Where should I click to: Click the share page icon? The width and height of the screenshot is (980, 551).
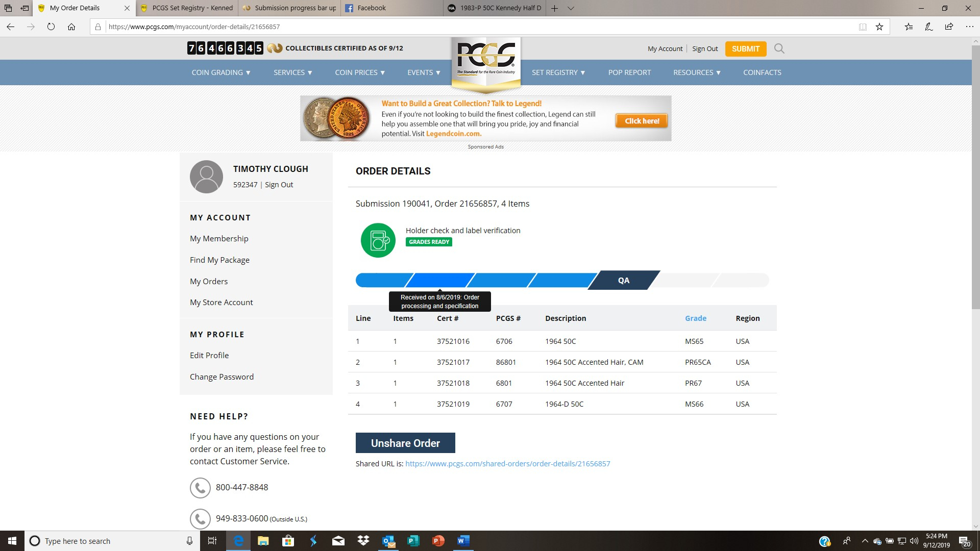[949, 27]
